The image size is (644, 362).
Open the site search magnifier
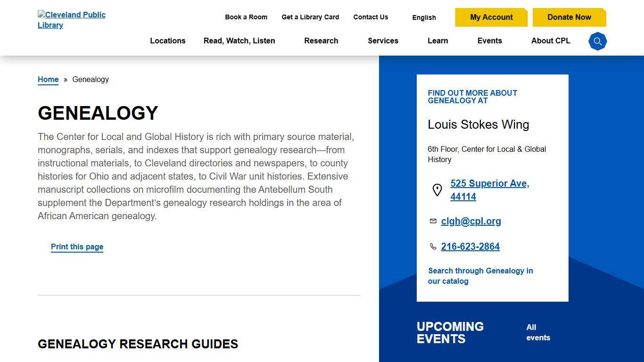point(597,41)
